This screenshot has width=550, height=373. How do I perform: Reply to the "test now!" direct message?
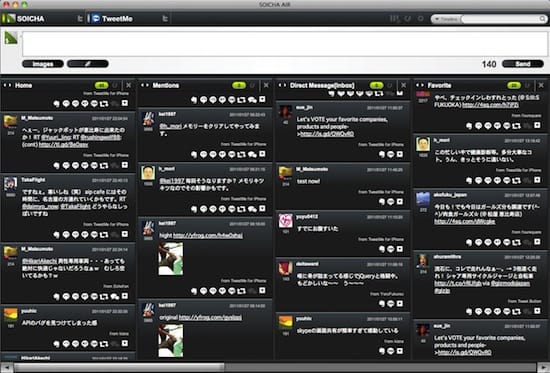tap(382, 202)
